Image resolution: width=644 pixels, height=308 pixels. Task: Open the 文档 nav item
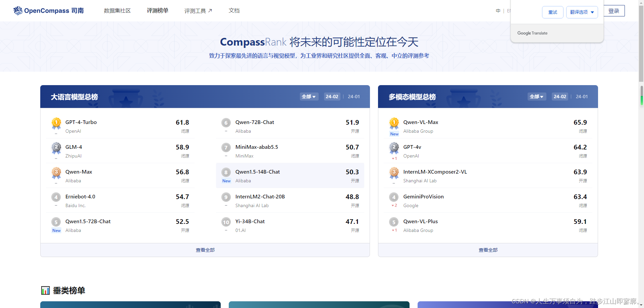coord(234,11)
